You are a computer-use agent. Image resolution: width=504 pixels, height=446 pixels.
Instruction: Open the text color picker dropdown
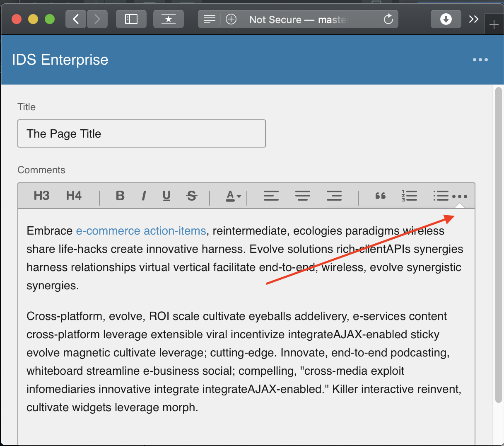(233, 196)
